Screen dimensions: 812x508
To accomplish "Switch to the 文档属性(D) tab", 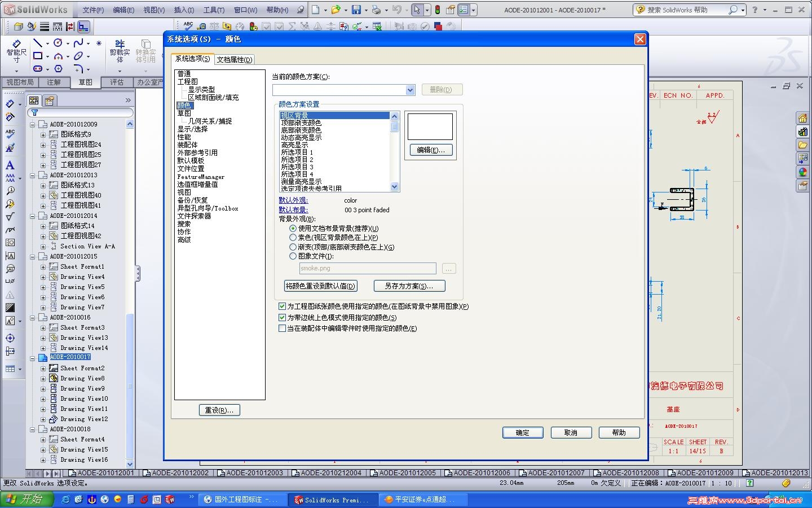I will point(235,59).
